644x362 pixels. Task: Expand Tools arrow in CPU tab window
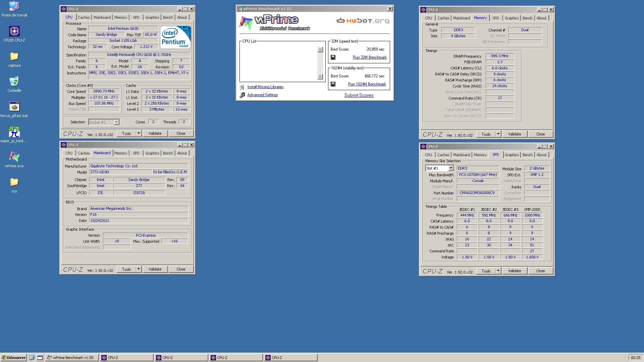(139, 133)
